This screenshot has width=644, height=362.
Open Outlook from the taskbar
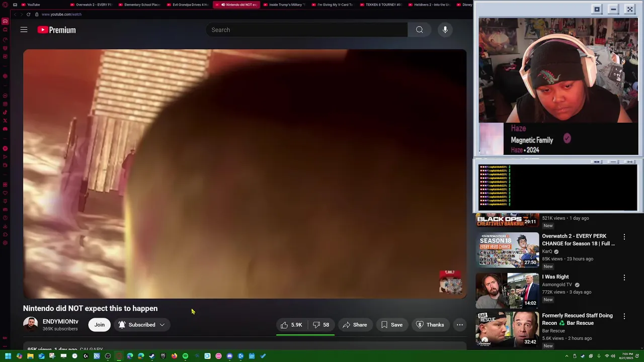[41, 356]
